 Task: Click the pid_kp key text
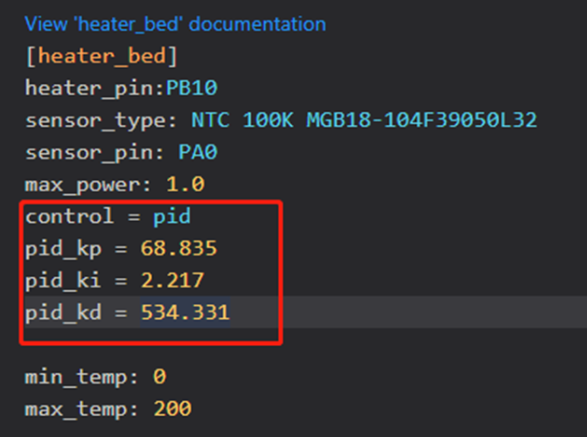pos(63,249)
